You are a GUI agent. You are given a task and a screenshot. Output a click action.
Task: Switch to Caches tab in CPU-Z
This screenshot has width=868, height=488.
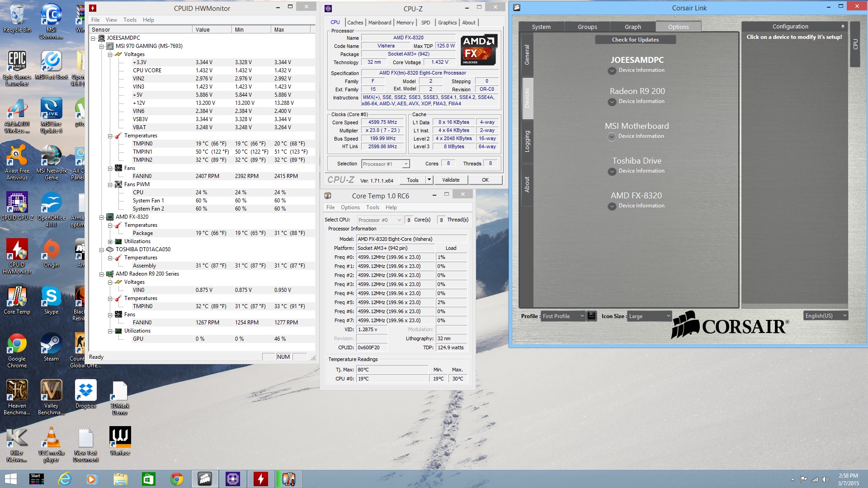[x=355, y=23]
